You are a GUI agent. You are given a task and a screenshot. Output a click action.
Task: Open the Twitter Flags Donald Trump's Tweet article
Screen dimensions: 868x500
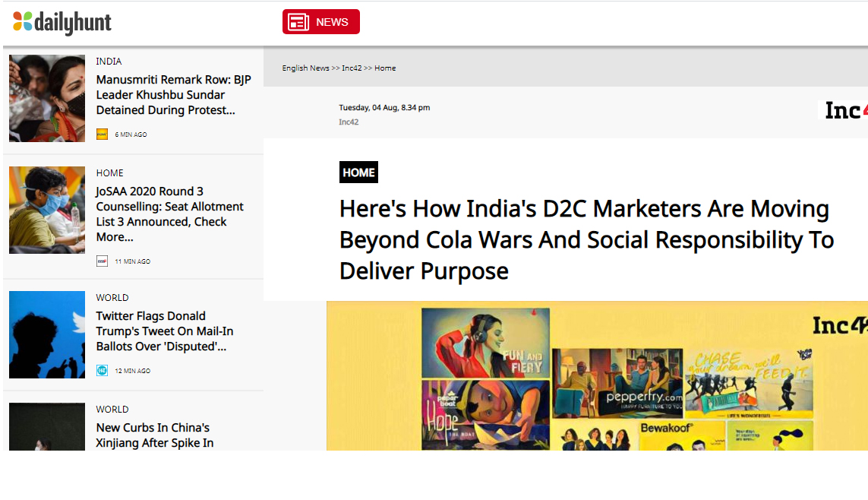point(164,331)
